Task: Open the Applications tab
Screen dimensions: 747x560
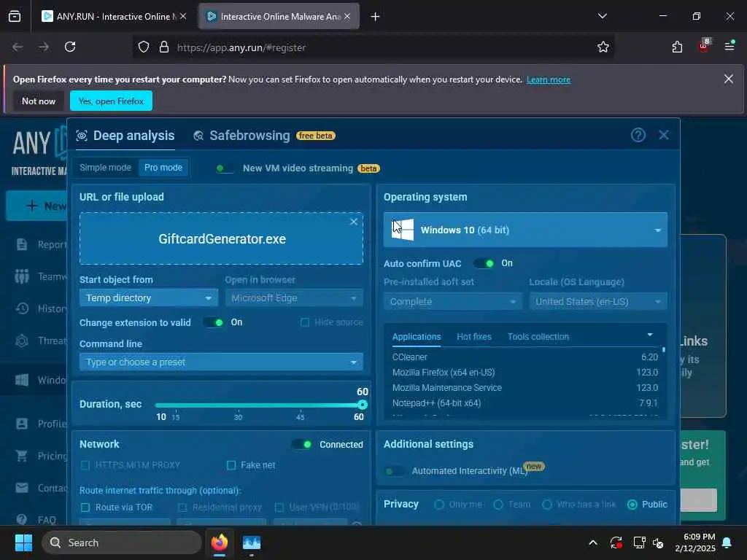Action: point(417,337)
